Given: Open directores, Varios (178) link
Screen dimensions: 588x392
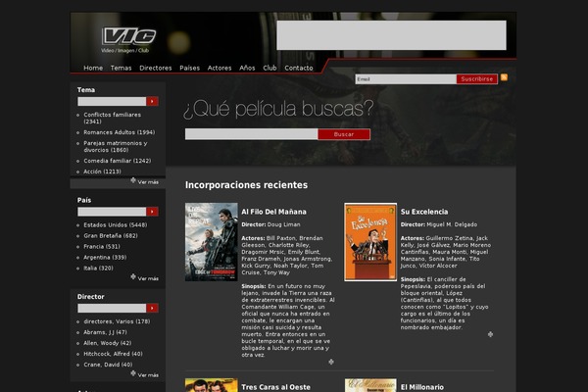Looking at the screenshot, I should pyautogui.click(x=117, y=321).
